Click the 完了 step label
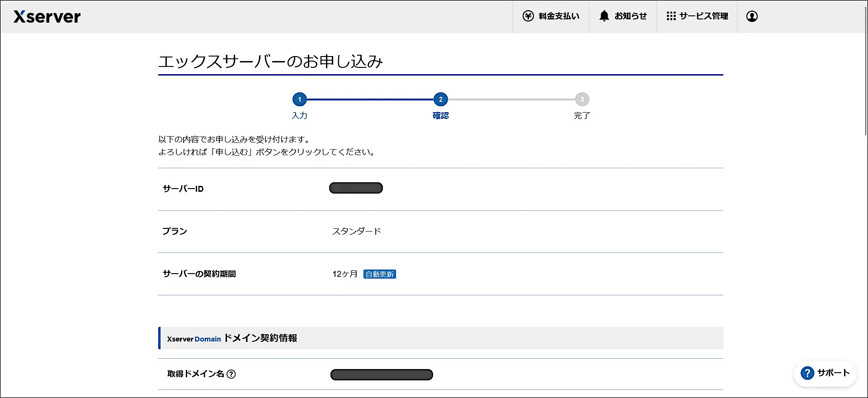 (x=582, y=116)
